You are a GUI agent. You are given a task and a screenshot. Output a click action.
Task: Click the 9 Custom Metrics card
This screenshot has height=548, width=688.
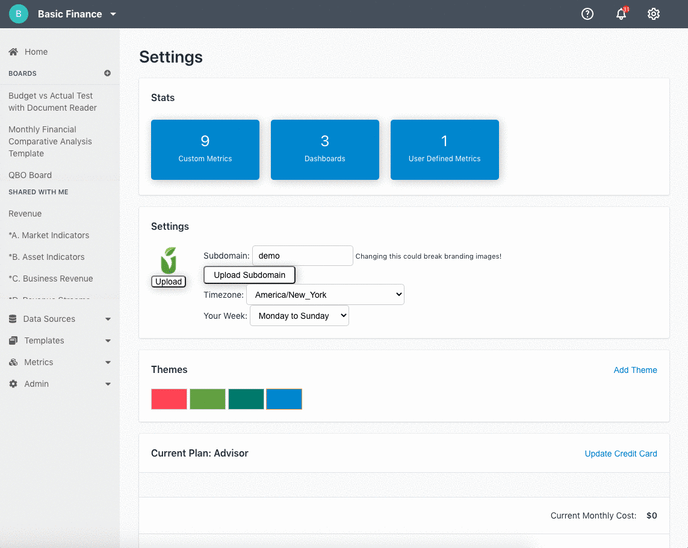(205, 150)
